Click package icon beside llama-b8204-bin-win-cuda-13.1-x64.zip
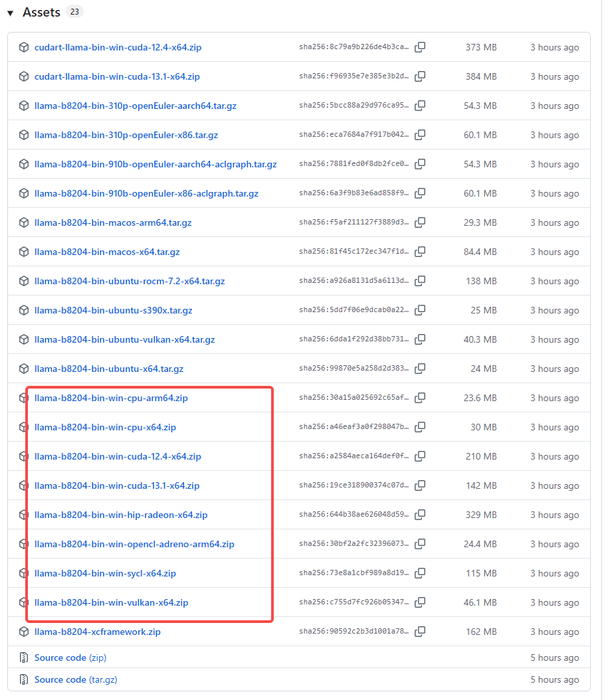This screenshot has width=614, height=700. (24, 485)
